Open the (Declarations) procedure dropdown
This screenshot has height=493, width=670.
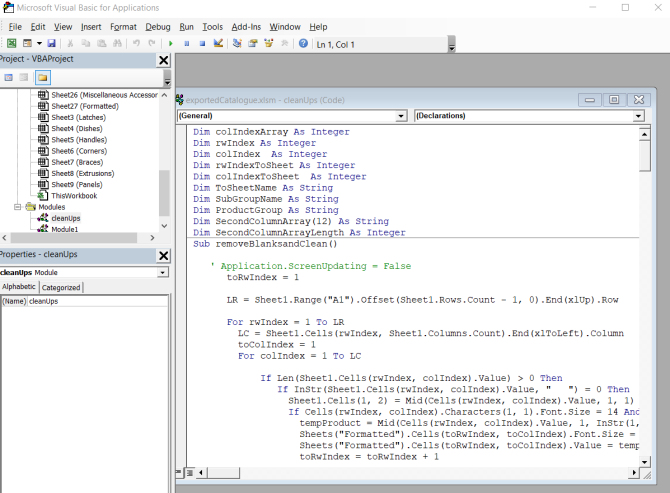click(637, 116)
